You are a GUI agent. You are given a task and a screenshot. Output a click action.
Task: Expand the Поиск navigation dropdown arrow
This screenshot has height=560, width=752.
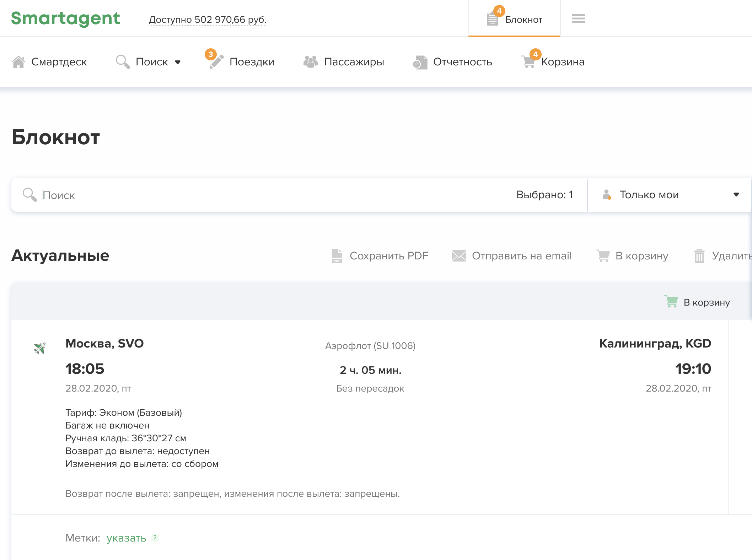point(178,63)
